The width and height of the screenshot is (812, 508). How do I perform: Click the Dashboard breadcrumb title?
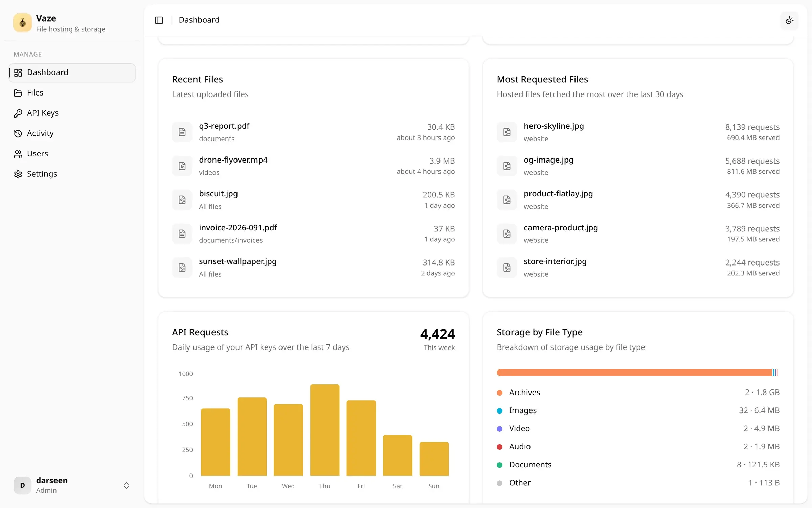point(199,20)
